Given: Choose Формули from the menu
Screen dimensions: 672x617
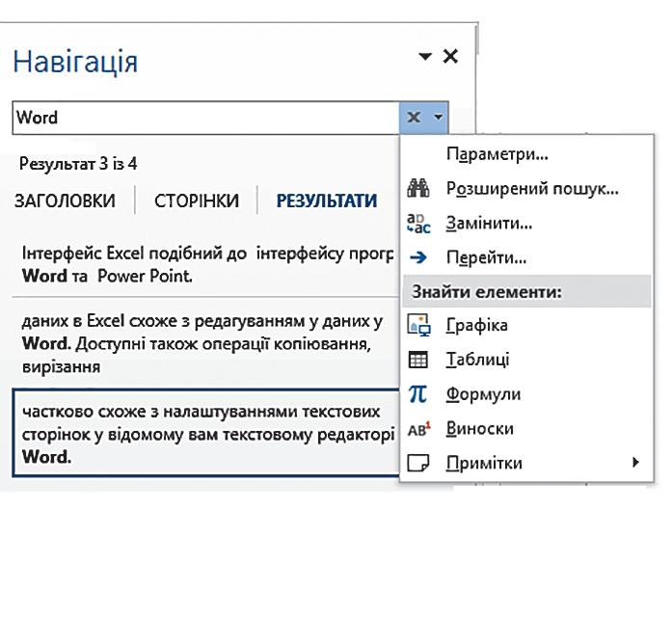Looking at the screenshot, I should (x=526, y=393).
